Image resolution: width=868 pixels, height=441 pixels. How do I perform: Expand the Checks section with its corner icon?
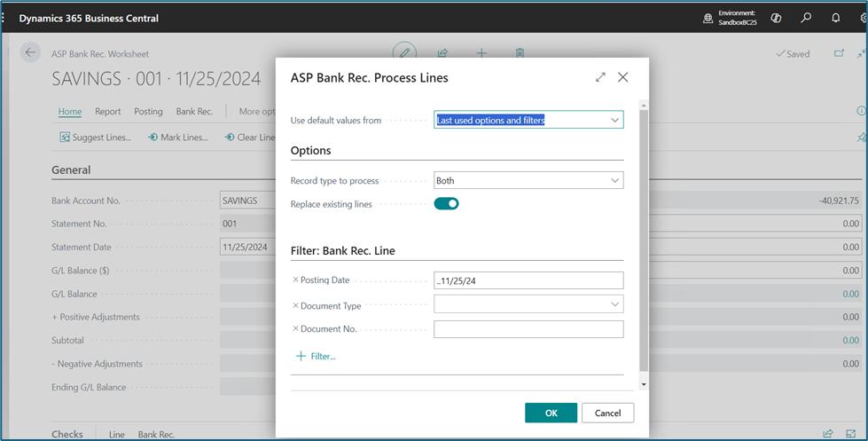(851, 434)
